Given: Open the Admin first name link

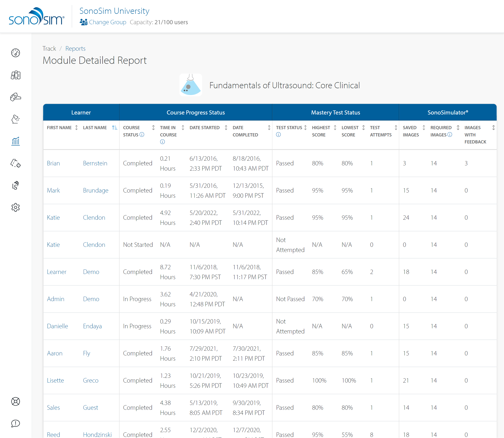Looking at the screenshot, I should pos(55,299).
